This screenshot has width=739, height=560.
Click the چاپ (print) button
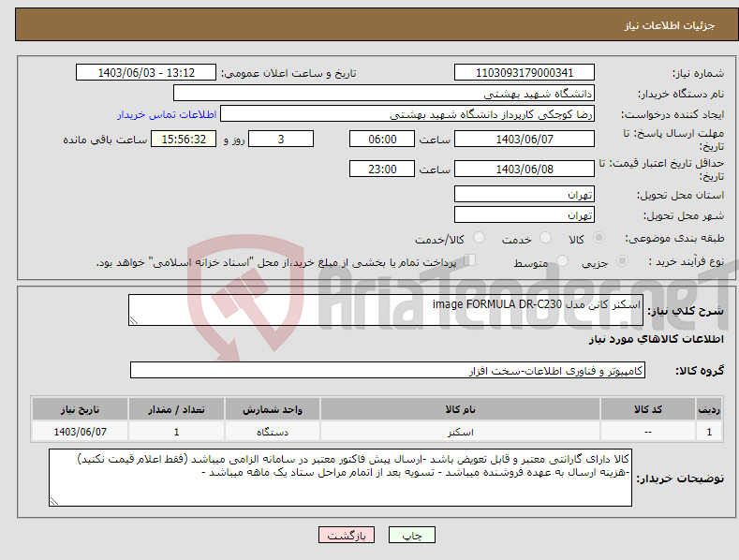[411, 535]
